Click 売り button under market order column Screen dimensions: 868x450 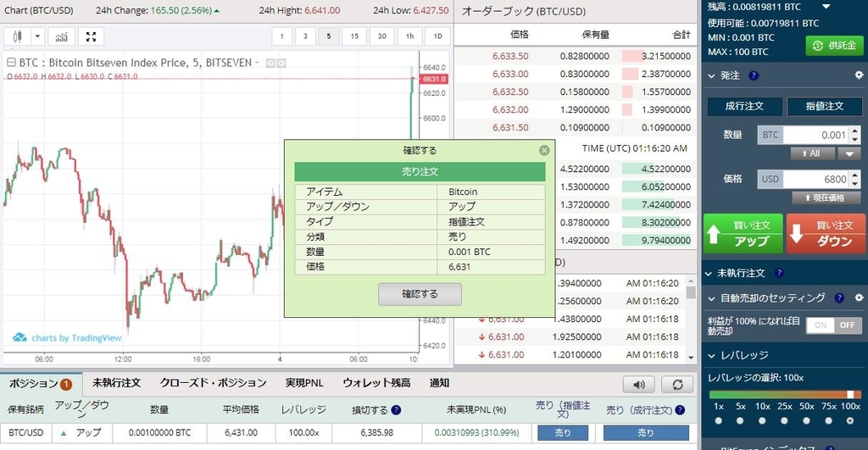click(x=646, y=433)
